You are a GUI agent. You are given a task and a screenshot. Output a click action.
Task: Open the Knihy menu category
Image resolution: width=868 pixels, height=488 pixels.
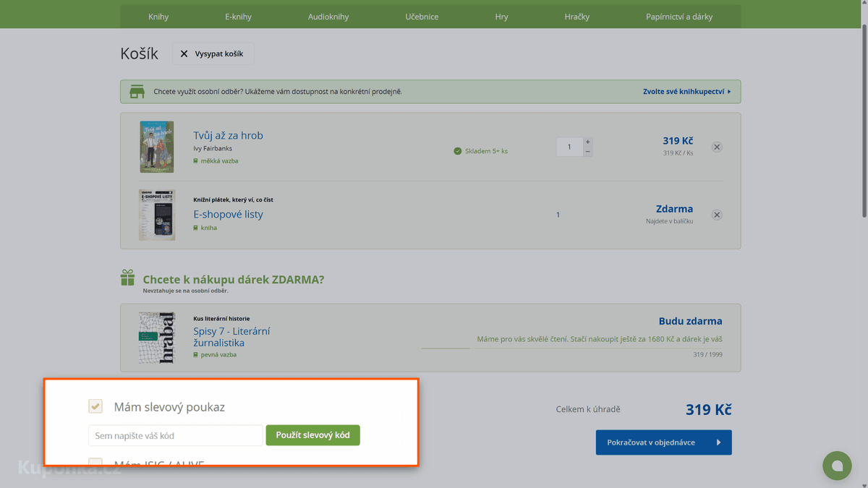tap(158, 17)
